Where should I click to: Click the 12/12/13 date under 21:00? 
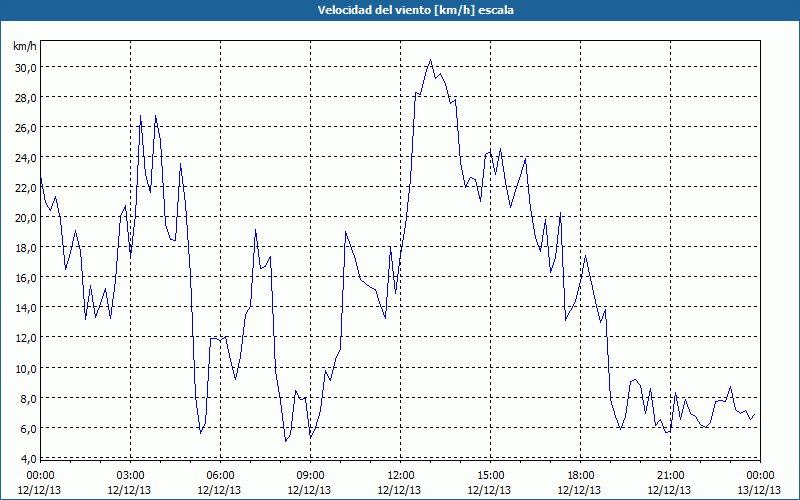coord(669,490)
